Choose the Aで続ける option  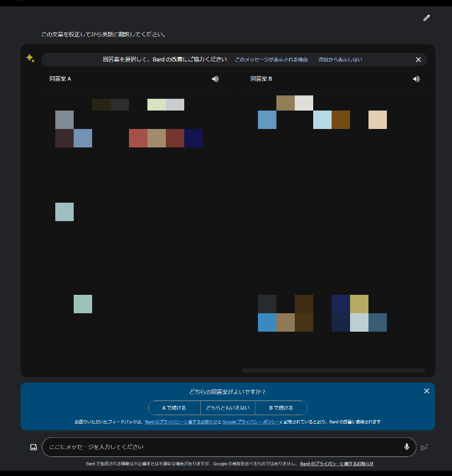pos(174,408)
